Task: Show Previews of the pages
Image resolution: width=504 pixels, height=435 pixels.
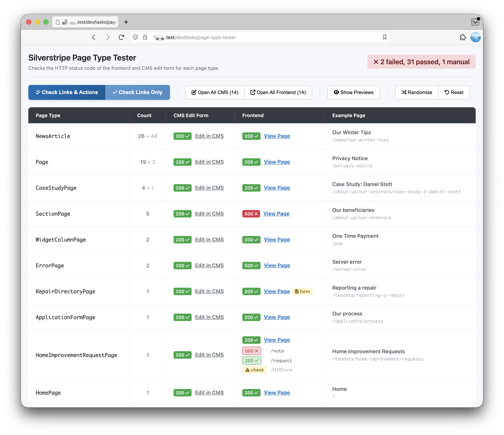Action: [353, 92]
